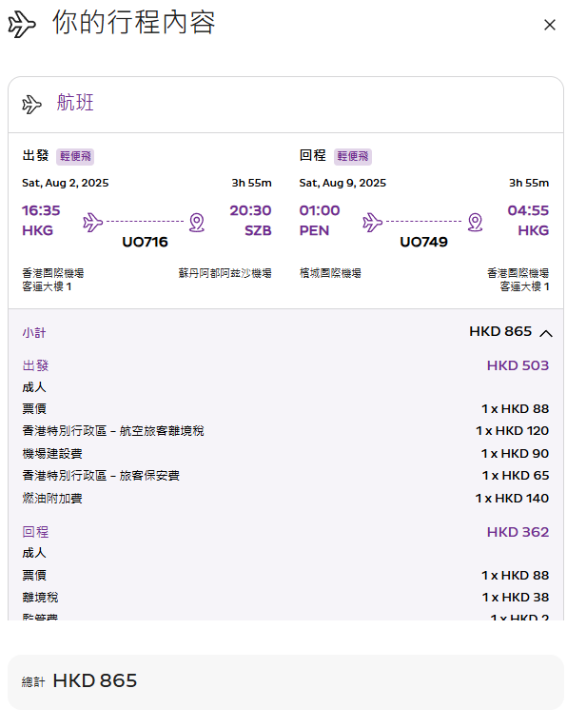Close the itinerary details panel

tap(549, 25)
